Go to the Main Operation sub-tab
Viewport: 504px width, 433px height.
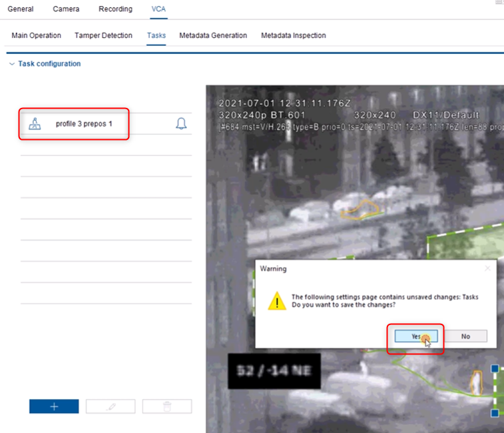click(x=37, y=35)
